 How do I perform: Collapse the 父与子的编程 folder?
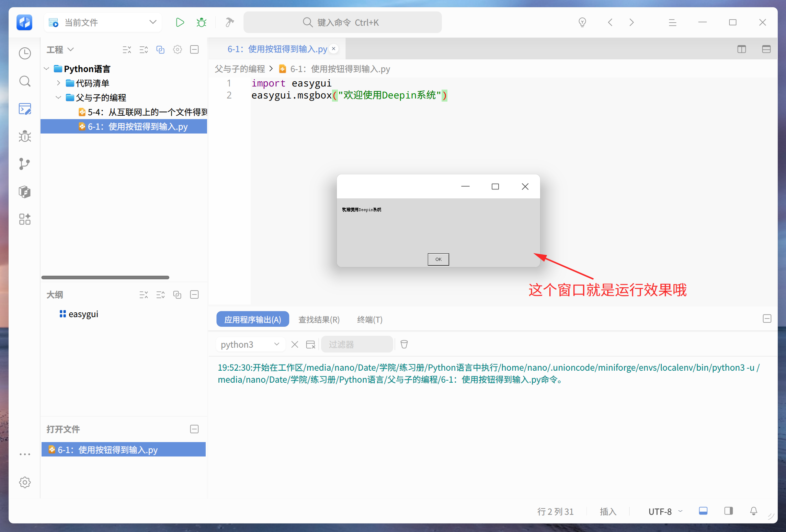(58, 98)
